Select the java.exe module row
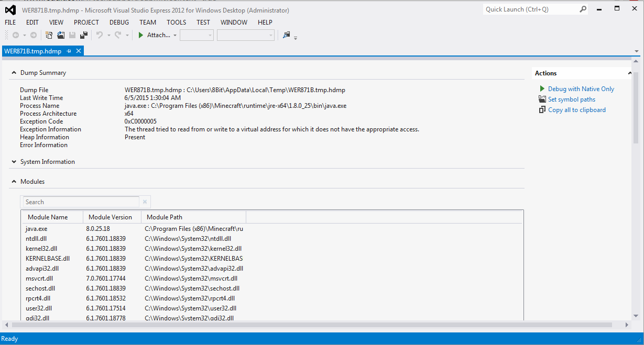The width and height of the screenshot is (644, 345). coord(271,229)
